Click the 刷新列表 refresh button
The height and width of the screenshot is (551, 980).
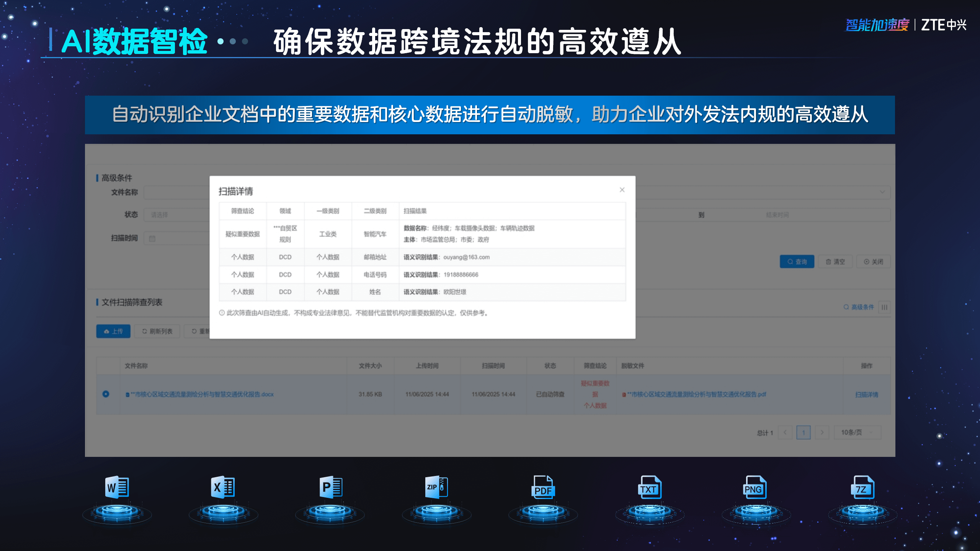[157, 331]
